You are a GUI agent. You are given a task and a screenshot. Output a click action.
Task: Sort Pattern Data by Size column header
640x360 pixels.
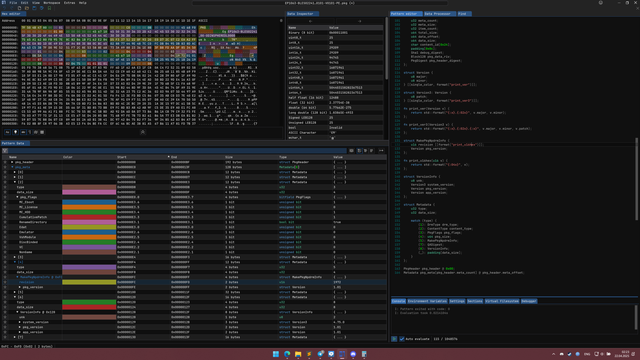(x=251, y=157)
